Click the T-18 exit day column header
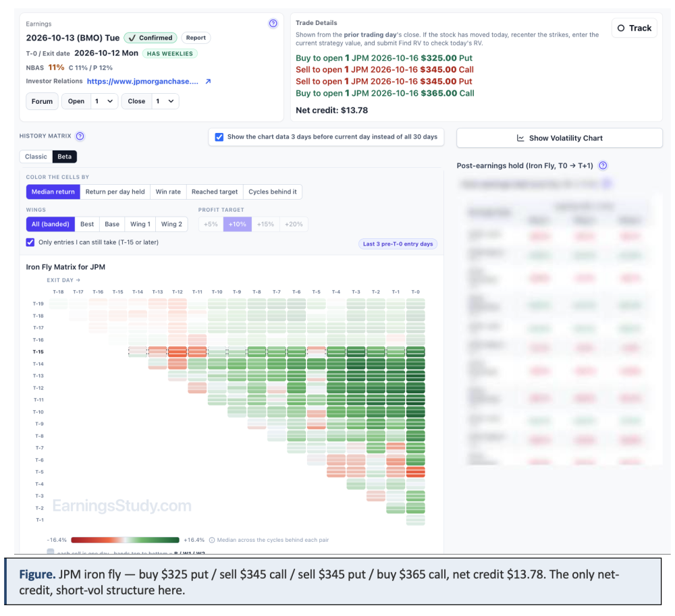The width and height of the screenshot is (675, 616). (58, 291)
